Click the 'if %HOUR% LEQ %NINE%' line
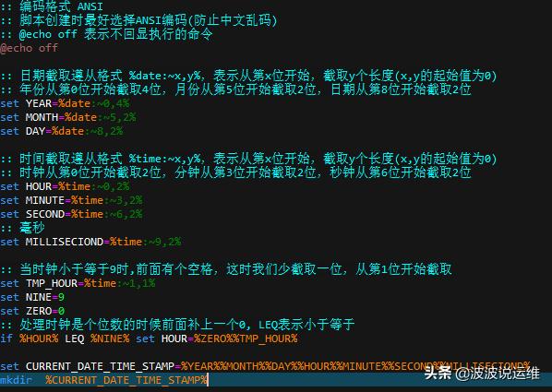This screenshot has height=392, width=552. click(x=149, y=339)
